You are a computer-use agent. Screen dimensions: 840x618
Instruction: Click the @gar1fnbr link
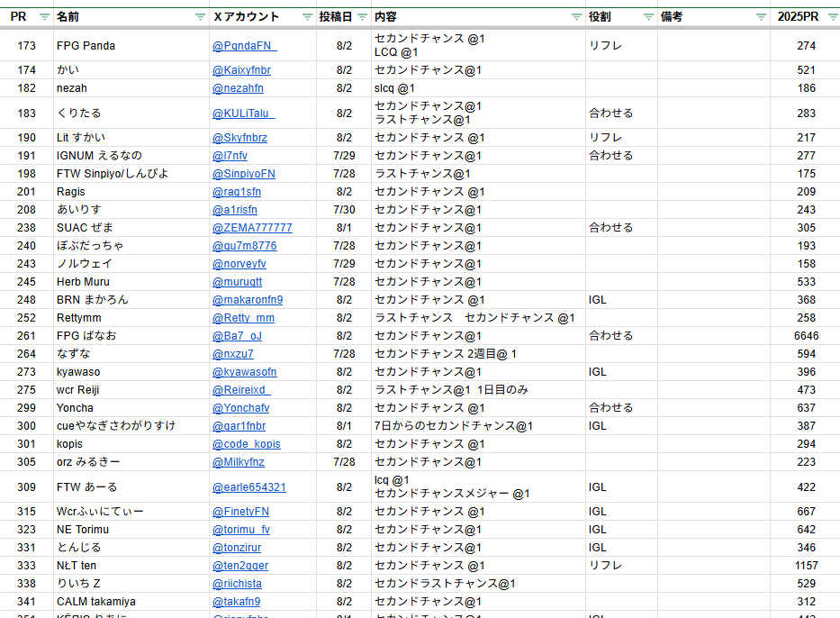pyautogui.click(x=239, y=426)
